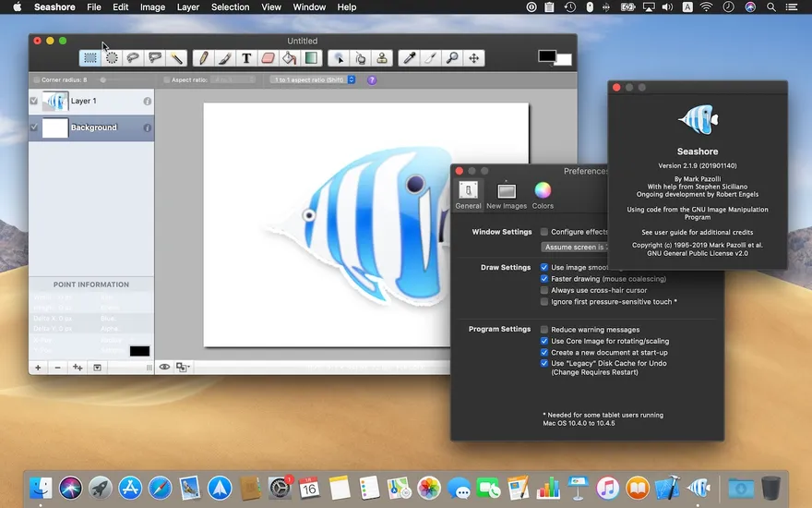Click the black point information color swatch

pyautogui.click(x=139, y=351)
